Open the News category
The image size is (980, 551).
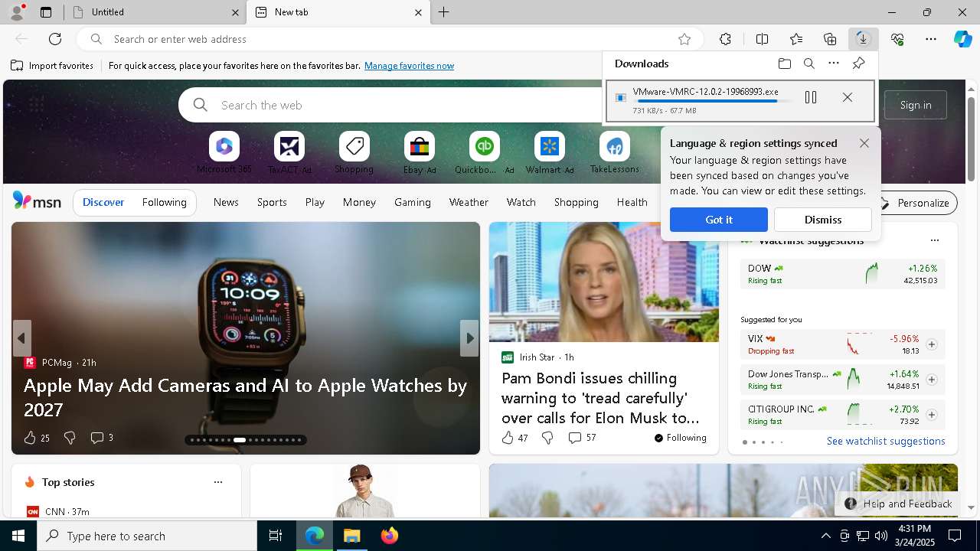point(226,203)
